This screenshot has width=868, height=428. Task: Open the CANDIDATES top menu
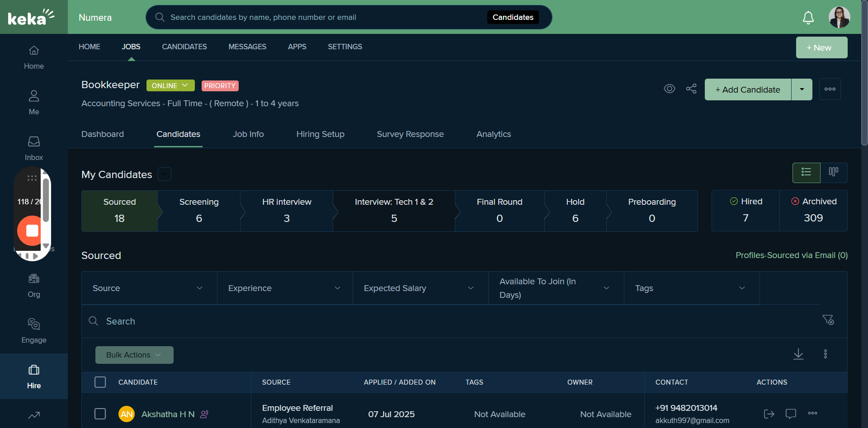184,47
